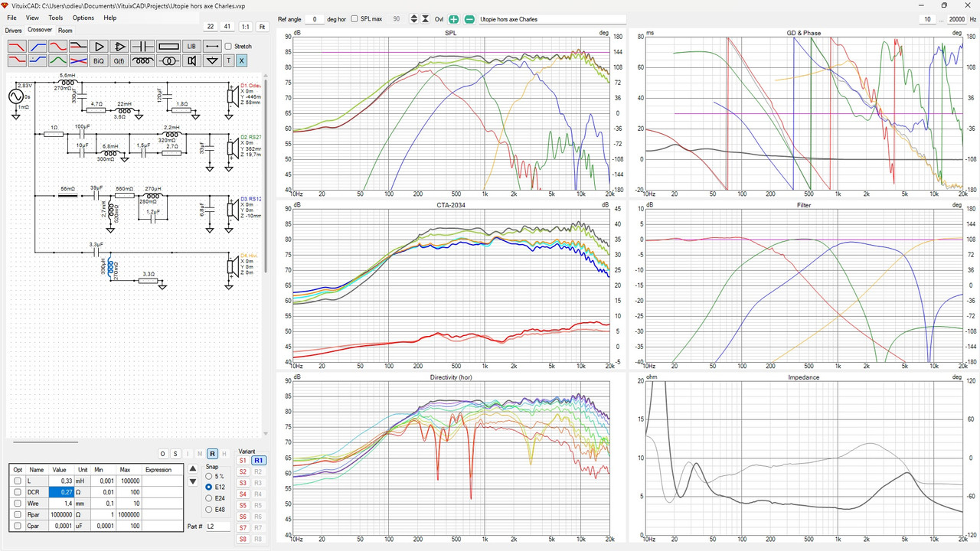Screen dimensions: 980x551
Task: Select variant S5
Action: [x=243, y=506]
